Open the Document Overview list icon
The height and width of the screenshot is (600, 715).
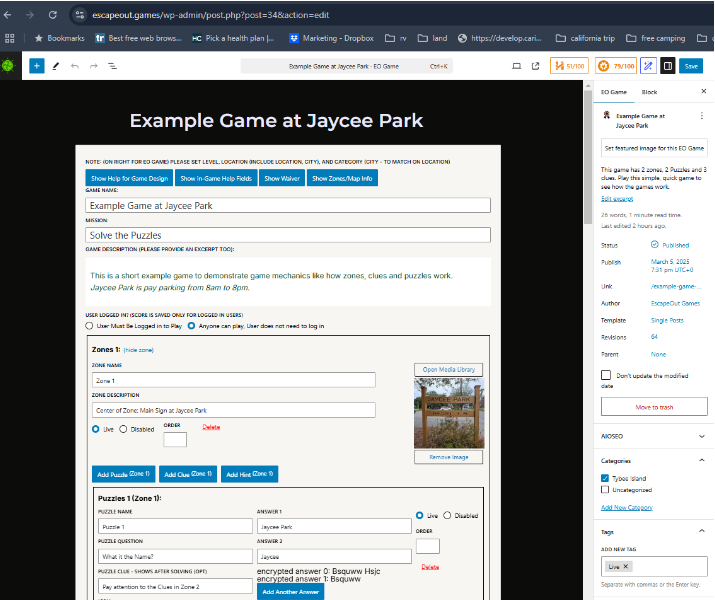point(112,66)
